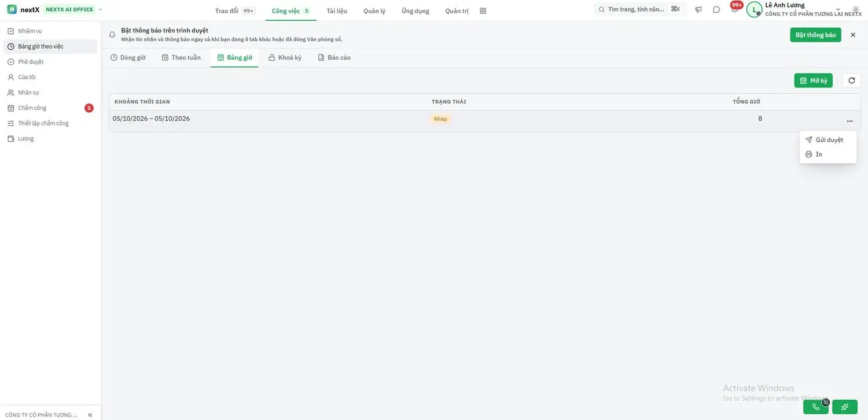The image size is (868, 420).
Task: Go to Phê duyệt in the sidebar
Action: pos(50,62)
